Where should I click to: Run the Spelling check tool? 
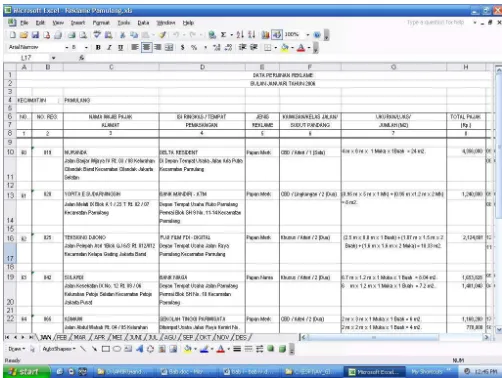97,35
